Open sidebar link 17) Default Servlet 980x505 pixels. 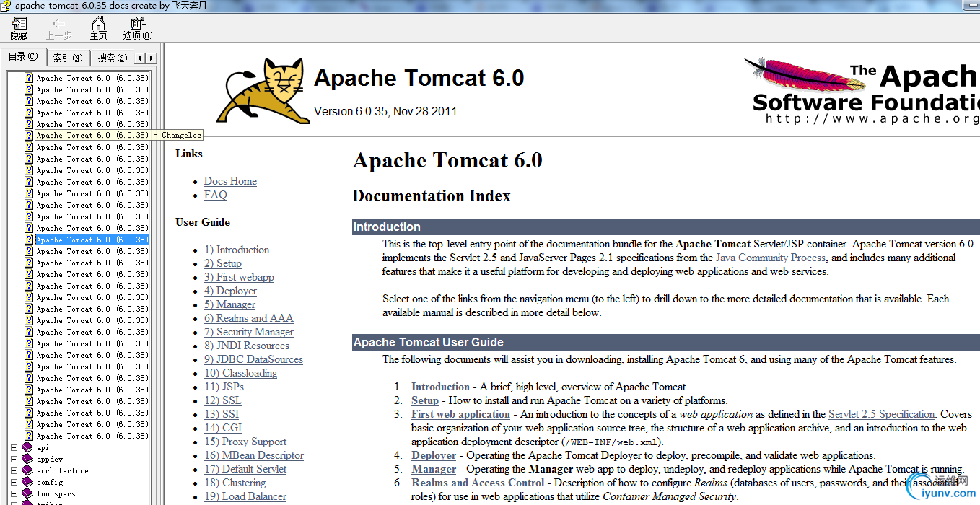245,469
